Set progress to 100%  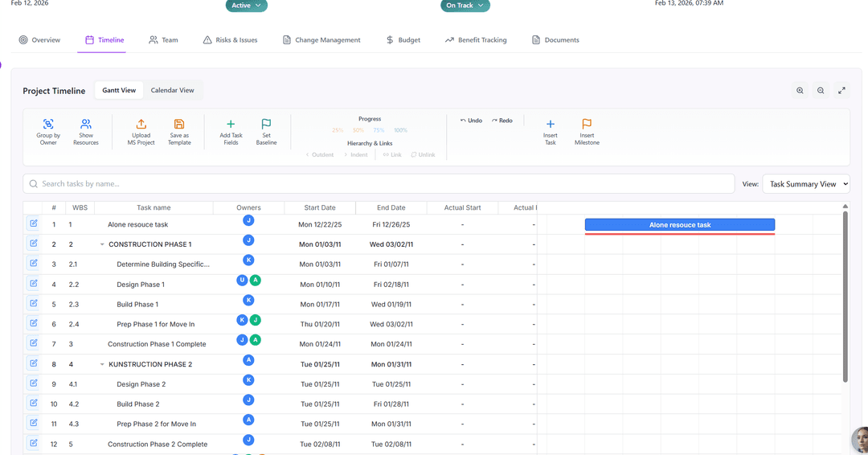tap(400, 130)
